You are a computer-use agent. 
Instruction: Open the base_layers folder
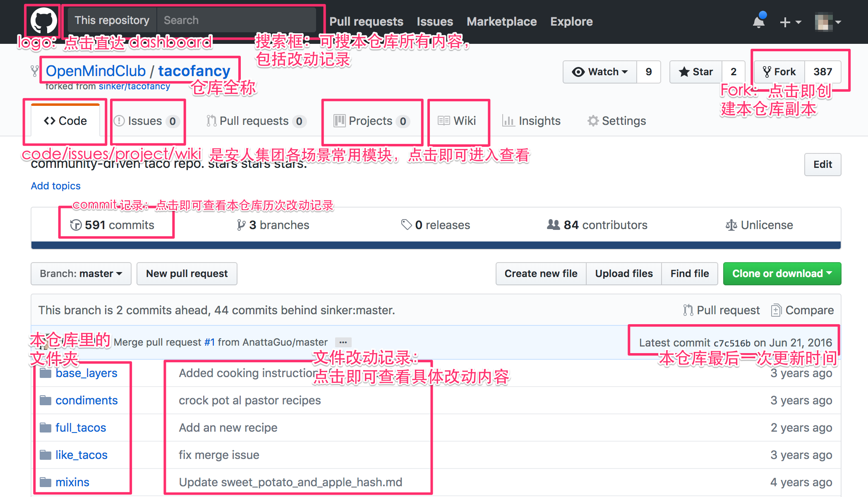(86, 373)
